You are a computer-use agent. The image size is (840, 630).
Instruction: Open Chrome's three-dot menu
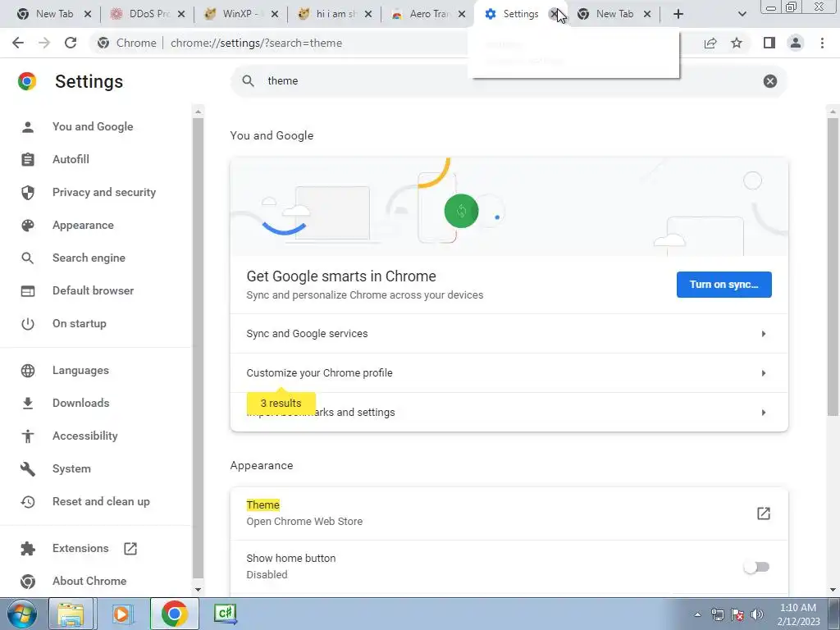[x=822, y=43]
